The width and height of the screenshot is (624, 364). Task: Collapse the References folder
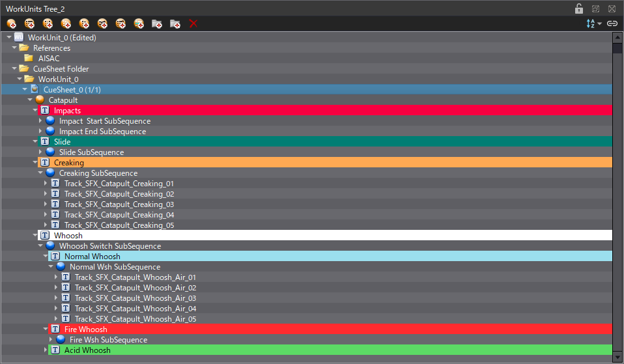14,48
